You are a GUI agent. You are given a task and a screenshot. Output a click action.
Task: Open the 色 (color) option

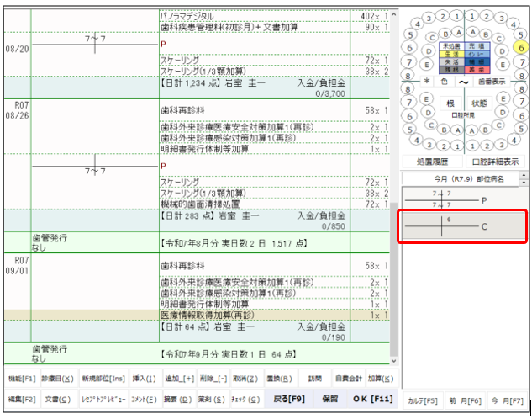click(x=445, y=82)
